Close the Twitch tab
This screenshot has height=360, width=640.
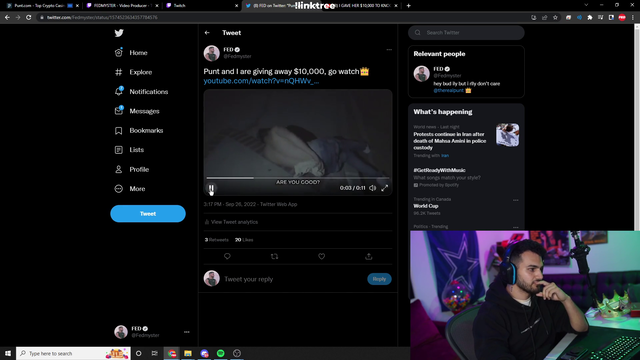(236, 6)
